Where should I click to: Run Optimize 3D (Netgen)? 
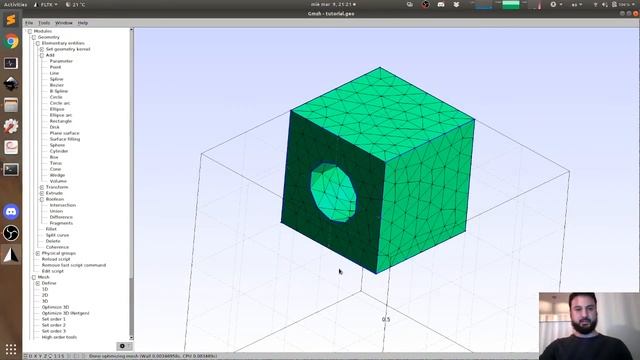click(65, 313)
